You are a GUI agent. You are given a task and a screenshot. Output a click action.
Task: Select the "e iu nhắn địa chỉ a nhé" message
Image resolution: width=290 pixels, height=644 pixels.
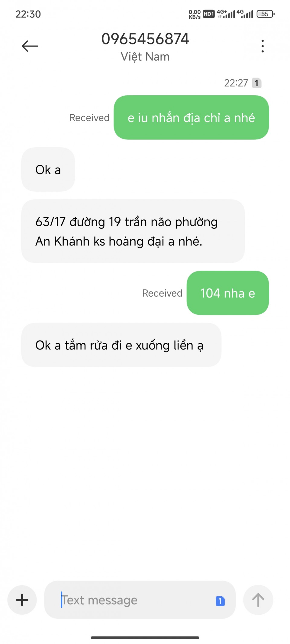[x=191, y=117]
